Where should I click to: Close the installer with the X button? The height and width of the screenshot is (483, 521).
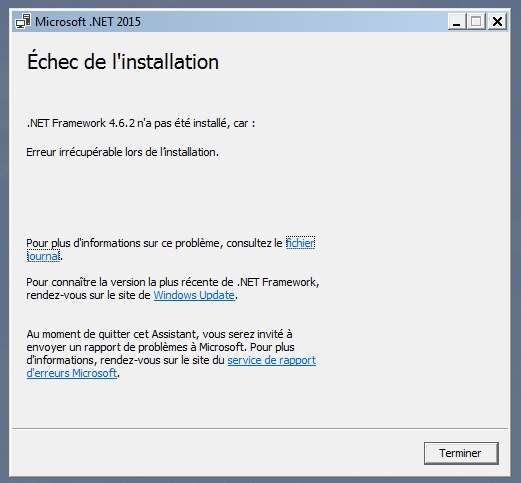click(x=497, y=22)
